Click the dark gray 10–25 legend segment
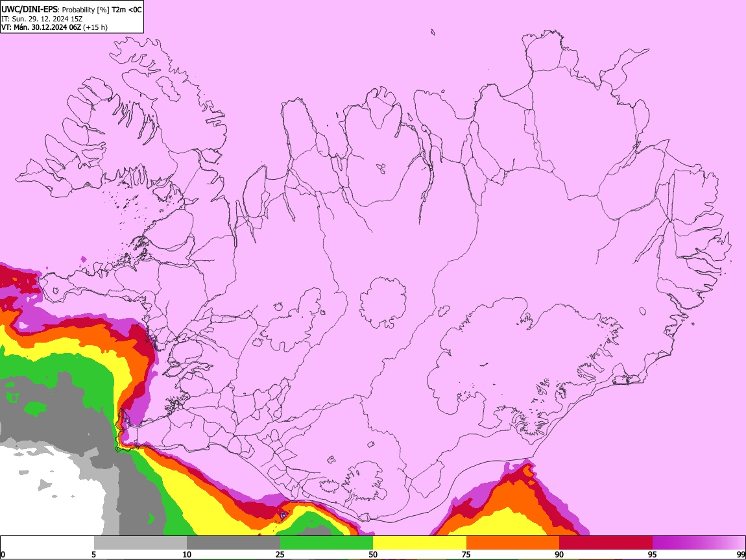 (234, 543)
